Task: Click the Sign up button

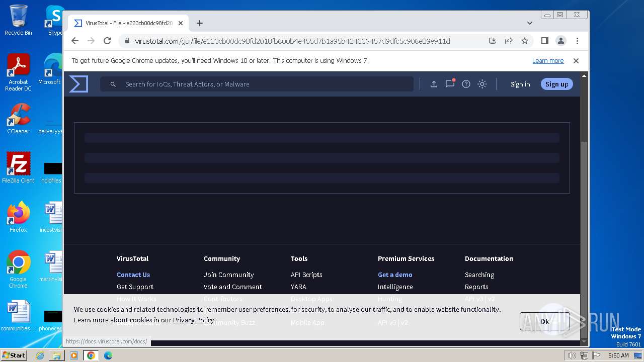Action: pyautogui.click(x=556, y=84)
